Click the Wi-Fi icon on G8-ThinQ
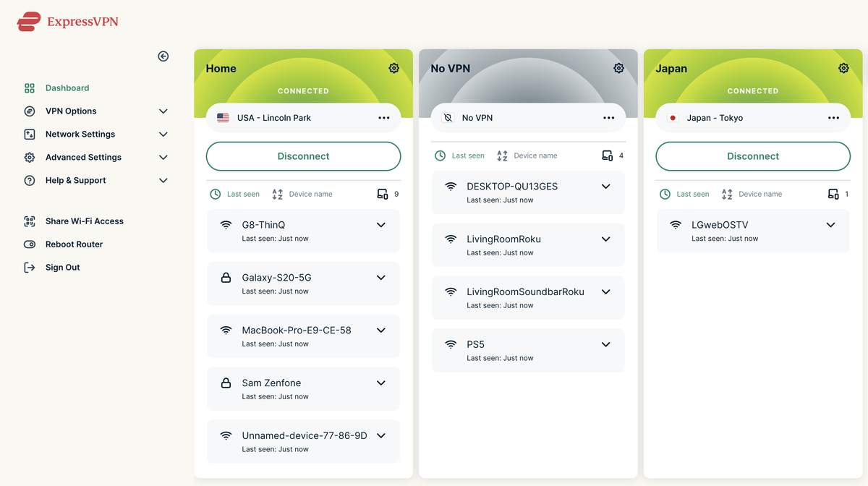Image resolution: width=868 pixels, height=486 pixels. click(226, 225)
